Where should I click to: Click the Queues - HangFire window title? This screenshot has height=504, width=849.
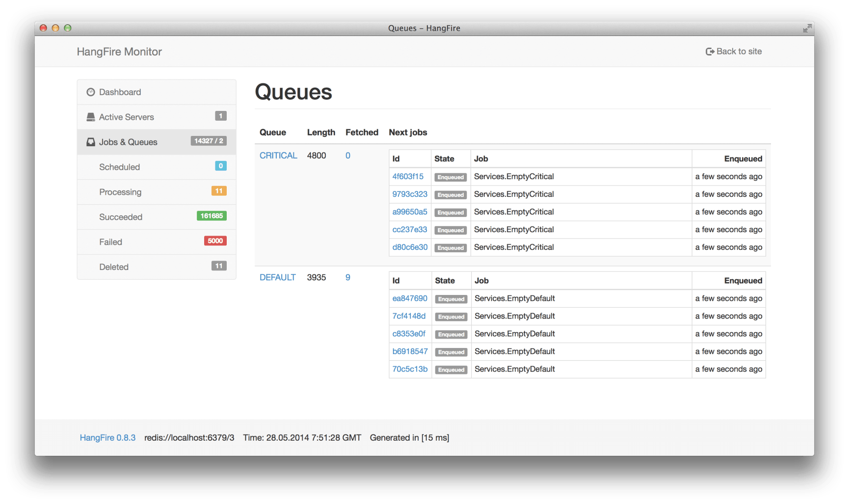point(424,28)
